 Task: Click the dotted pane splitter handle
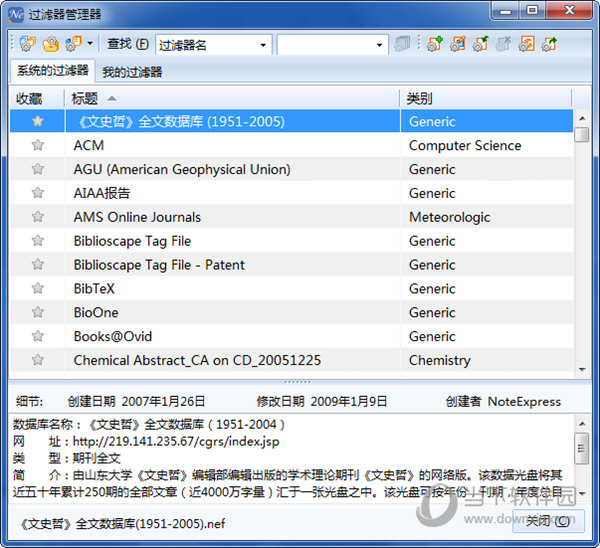[x=297, y=382]
